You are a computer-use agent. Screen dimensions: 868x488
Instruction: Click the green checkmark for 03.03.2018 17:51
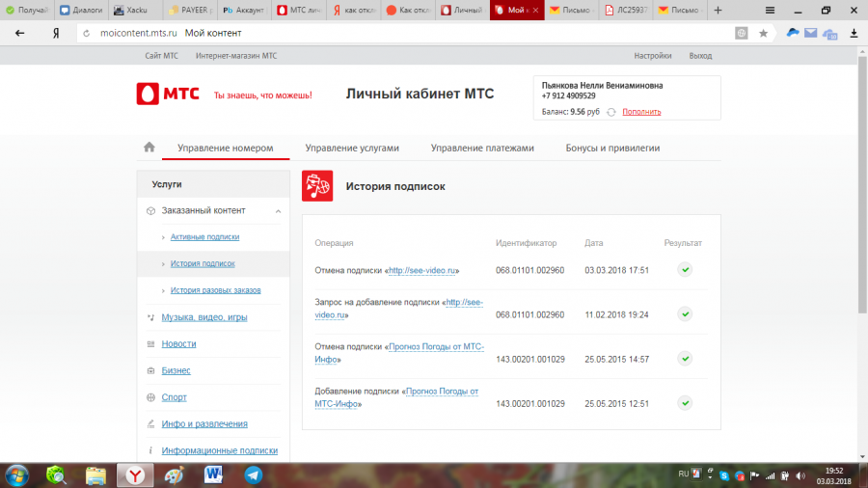pos(686,269)
